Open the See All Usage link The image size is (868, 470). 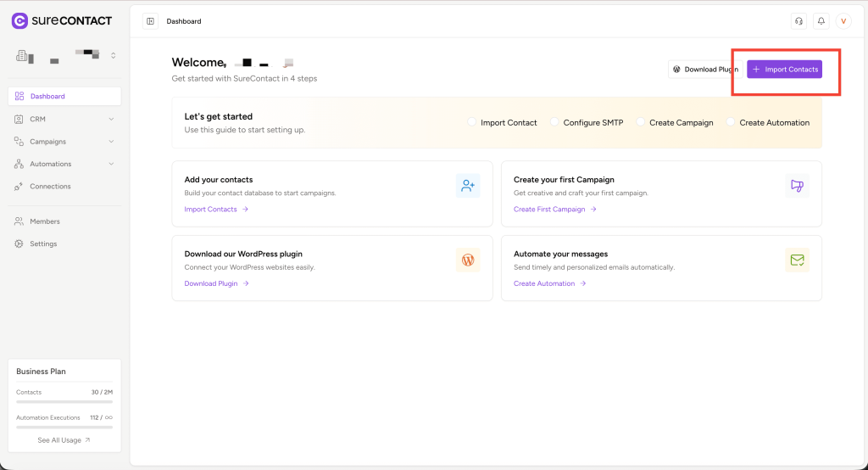point(64,440)
